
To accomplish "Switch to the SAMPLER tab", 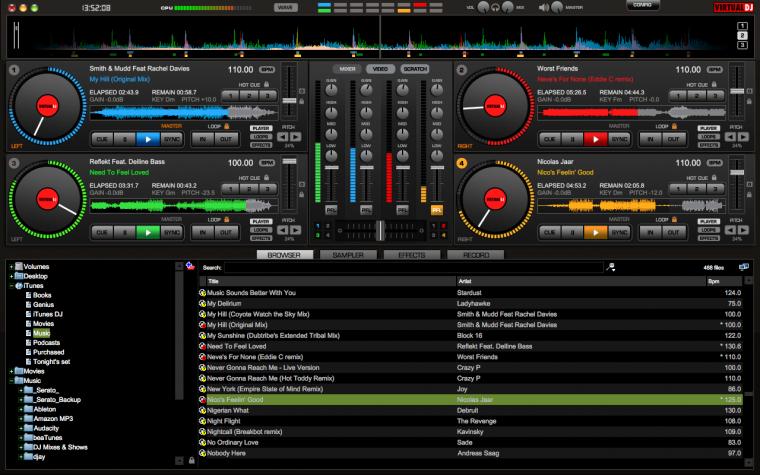I will click(x=348, y=255).
